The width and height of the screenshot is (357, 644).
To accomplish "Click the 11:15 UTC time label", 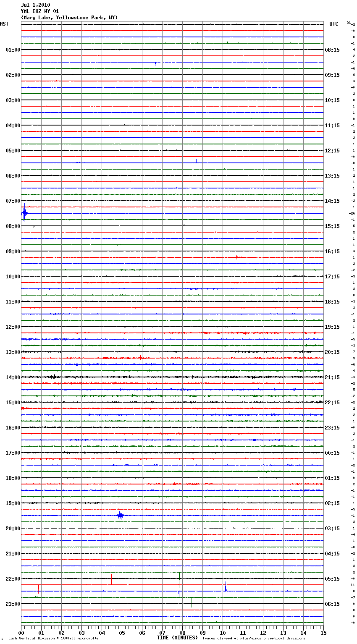I will [x=332, y=125].
